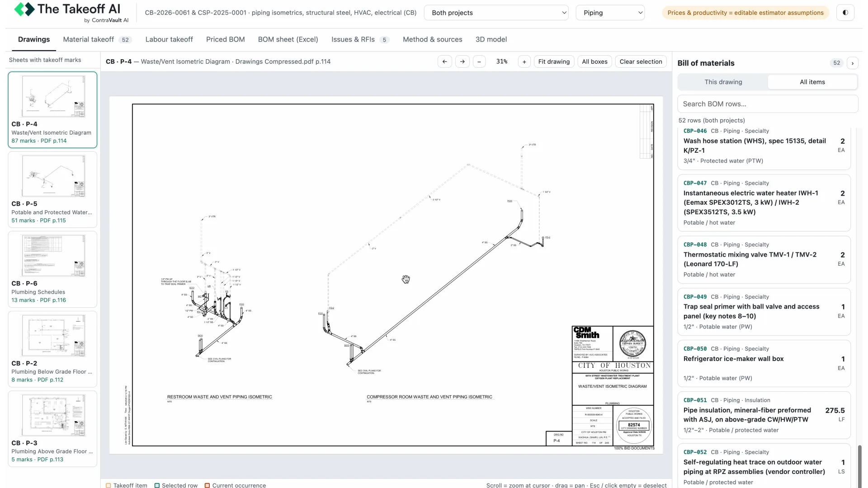This screenshot has height=488, width=868.
Task: Open Both projects dropdown
Action: 496,13
